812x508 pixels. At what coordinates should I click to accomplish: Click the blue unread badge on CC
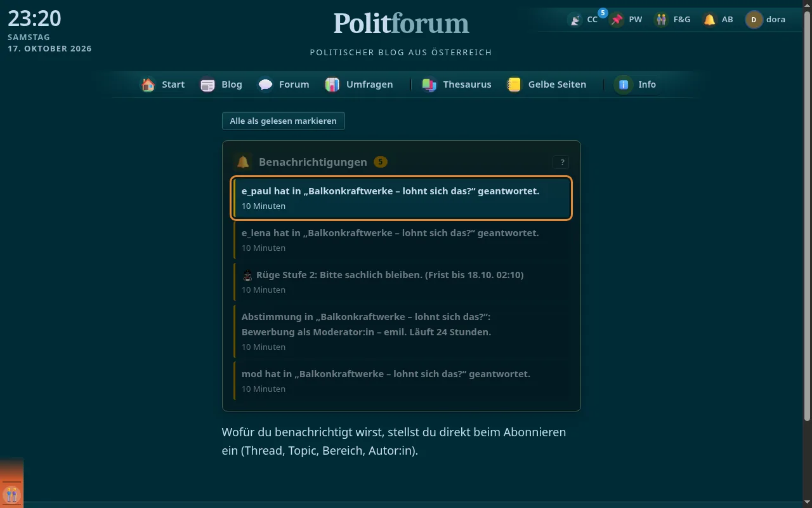pos(603,13)
